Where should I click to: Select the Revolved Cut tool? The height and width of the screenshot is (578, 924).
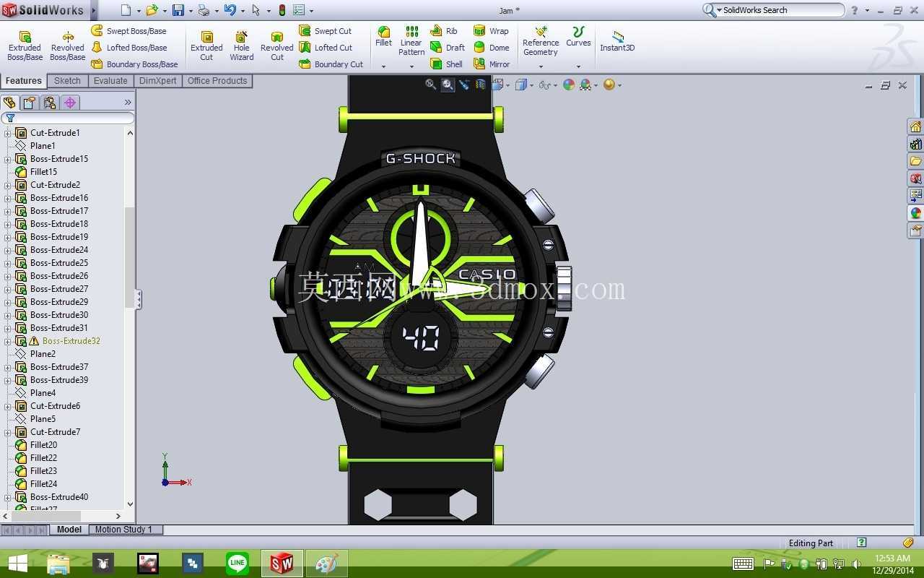click(277, 46)
